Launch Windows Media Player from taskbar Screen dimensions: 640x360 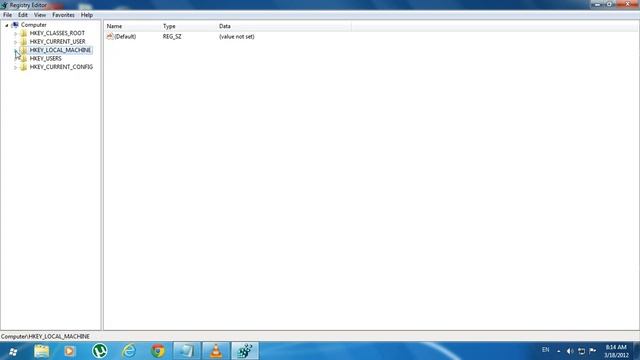[69, 351]
